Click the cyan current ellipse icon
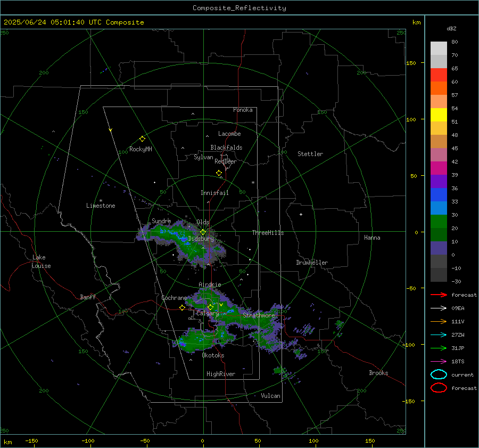The image size is (479, 448). [439, 374]
